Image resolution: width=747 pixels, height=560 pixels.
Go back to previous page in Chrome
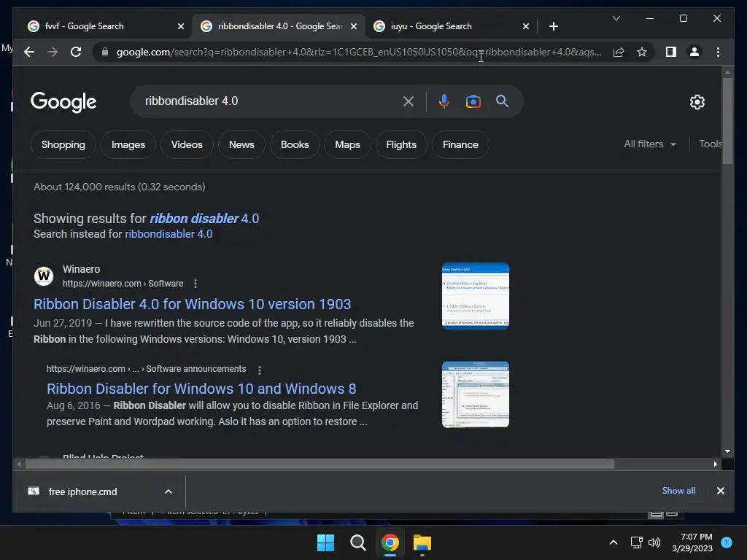29,52
